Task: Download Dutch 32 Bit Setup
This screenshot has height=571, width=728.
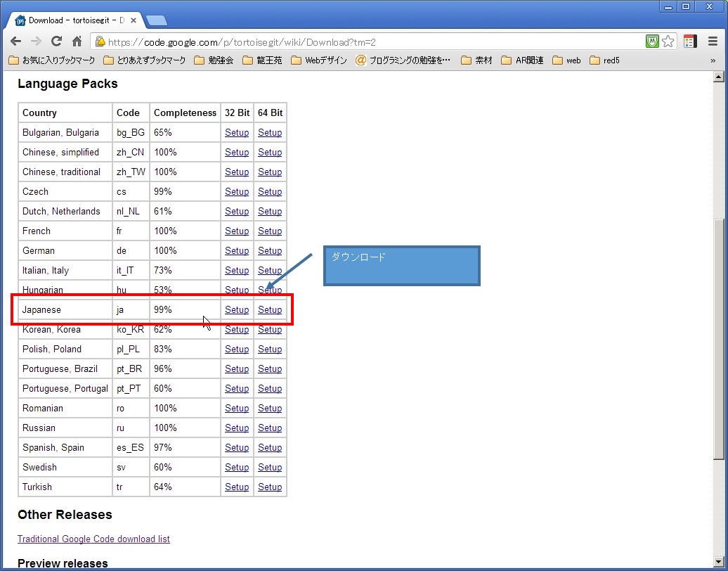Action: coord(237,212)
